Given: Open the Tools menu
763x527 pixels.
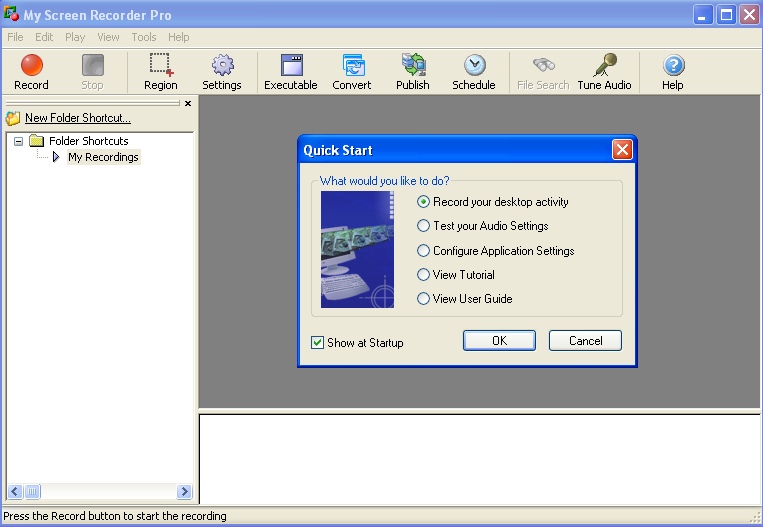Looking at the screenshot, I should (144, 37).
